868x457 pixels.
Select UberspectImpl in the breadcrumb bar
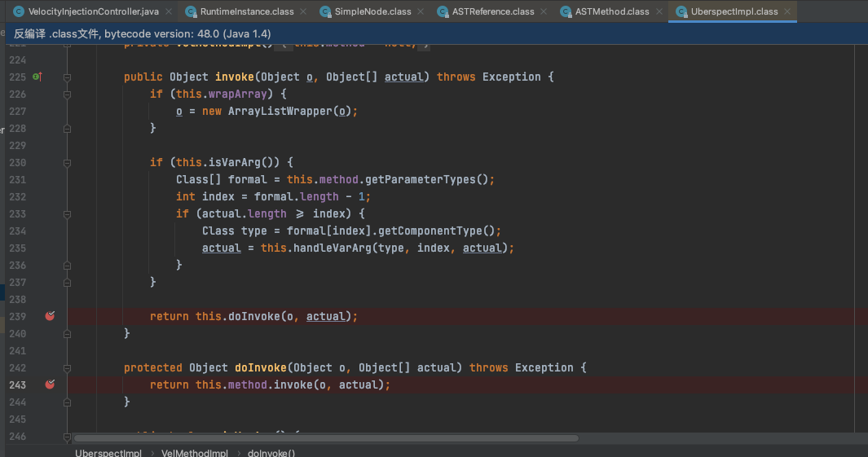click(108, 453)
